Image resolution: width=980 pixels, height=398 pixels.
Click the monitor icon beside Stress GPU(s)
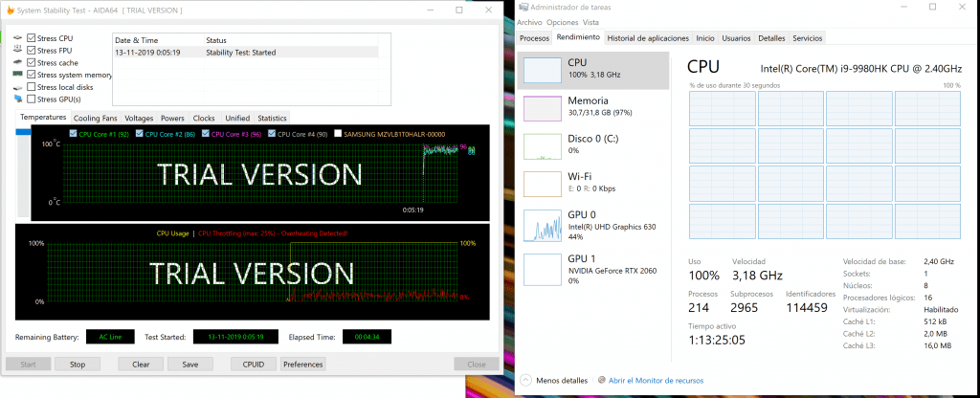tap(18, 99)
